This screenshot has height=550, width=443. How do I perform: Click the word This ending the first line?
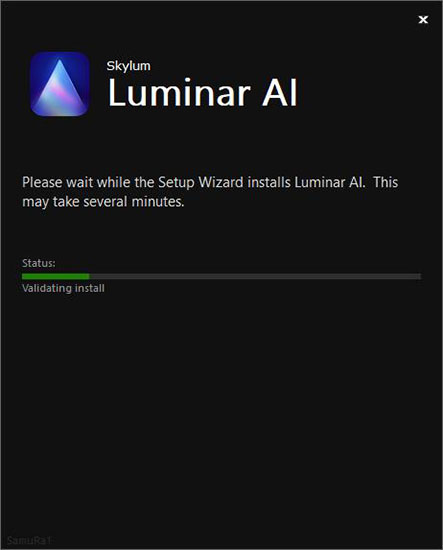coord(385,182)
